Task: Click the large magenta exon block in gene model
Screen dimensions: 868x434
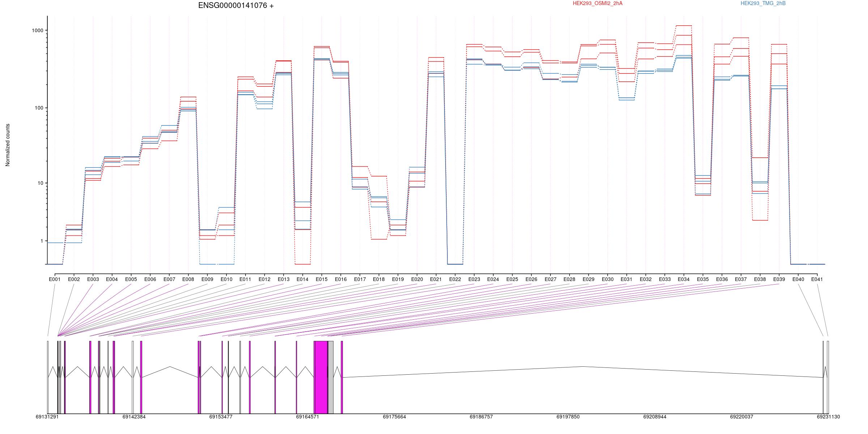Action: click(x=321, y=377)
